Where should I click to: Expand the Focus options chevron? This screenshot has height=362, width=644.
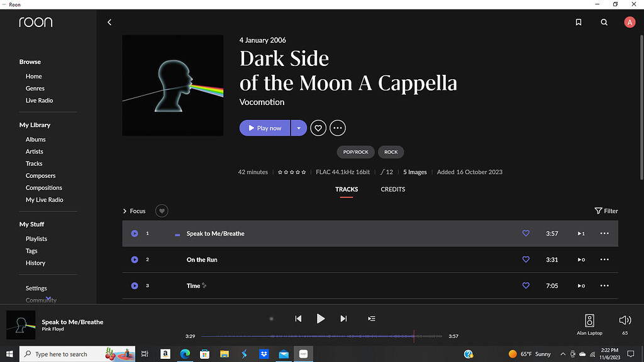coord(125,211)
